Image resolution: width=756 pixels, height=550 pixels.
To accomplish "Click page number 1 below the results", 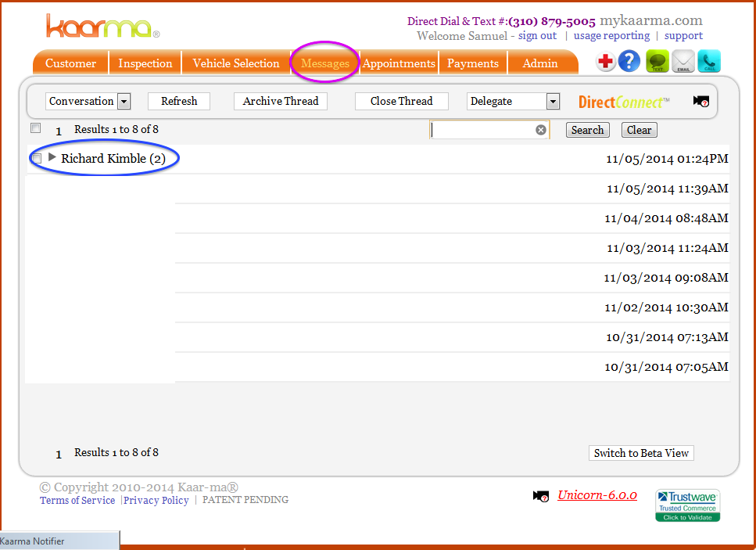I will coord(59,455).
